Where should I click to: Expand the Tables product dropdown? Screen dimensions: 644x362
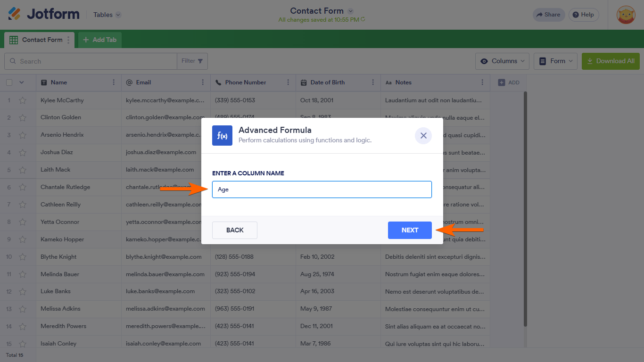point(107,15)
